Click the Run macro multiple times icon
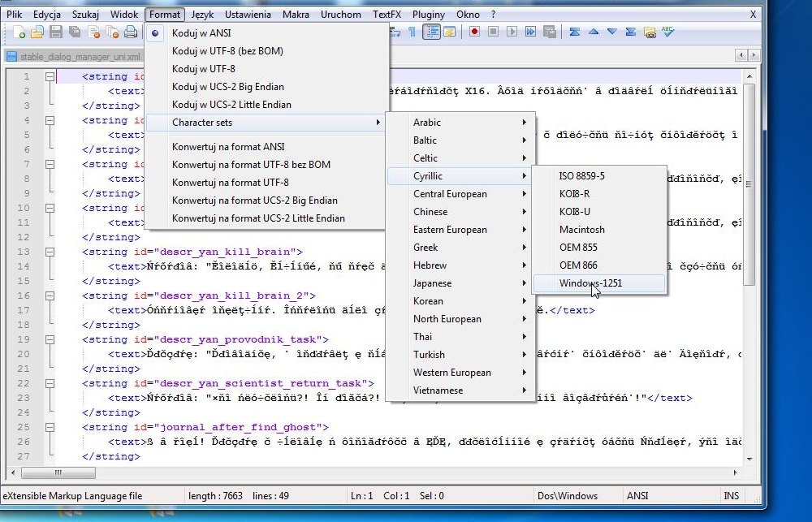 [530, 32]
